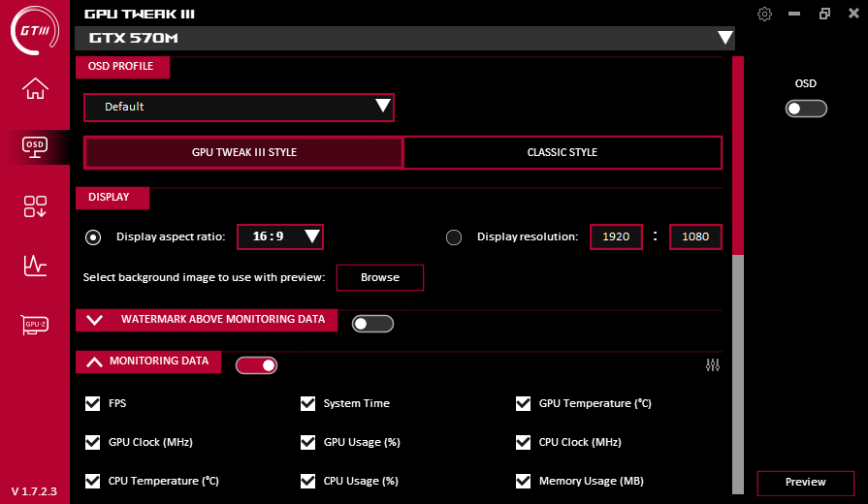Uncheck the FPS checkbox

coord(92,403)
